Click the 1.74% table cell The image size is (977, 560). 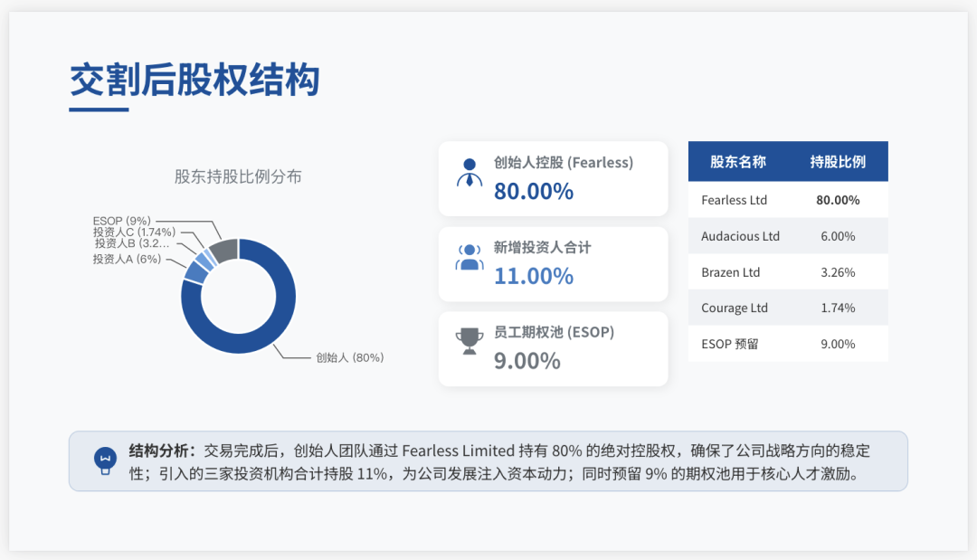click(838, 308)
